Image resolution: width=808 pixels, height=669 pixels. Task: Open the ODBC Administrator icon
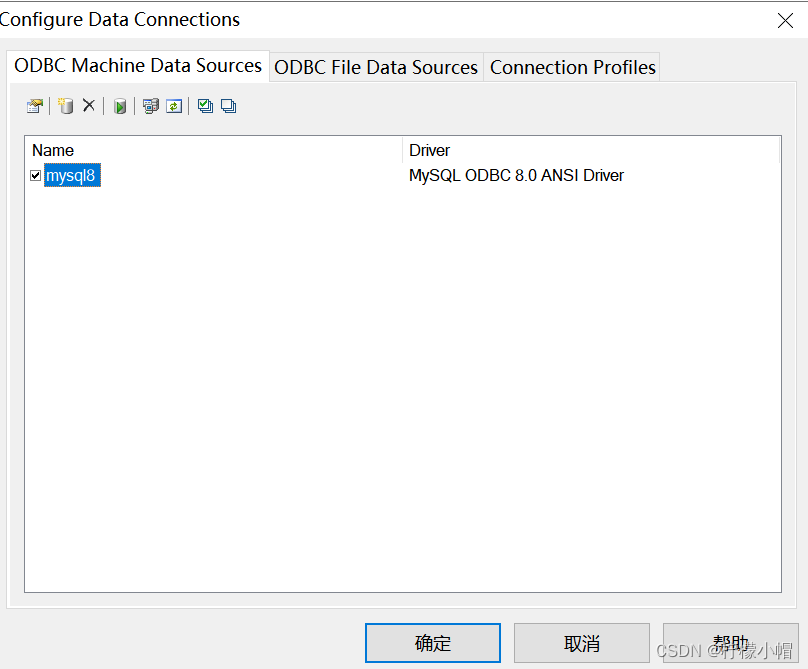click(150, 106)
